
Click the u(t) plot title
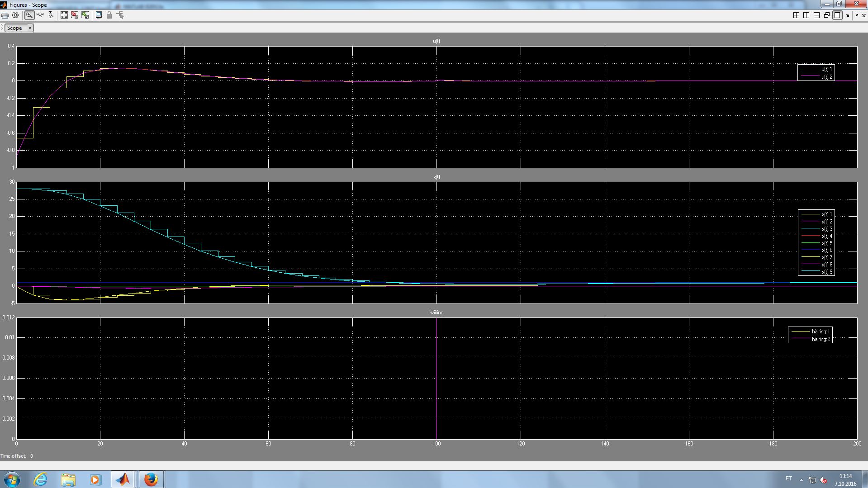(436, 41)
